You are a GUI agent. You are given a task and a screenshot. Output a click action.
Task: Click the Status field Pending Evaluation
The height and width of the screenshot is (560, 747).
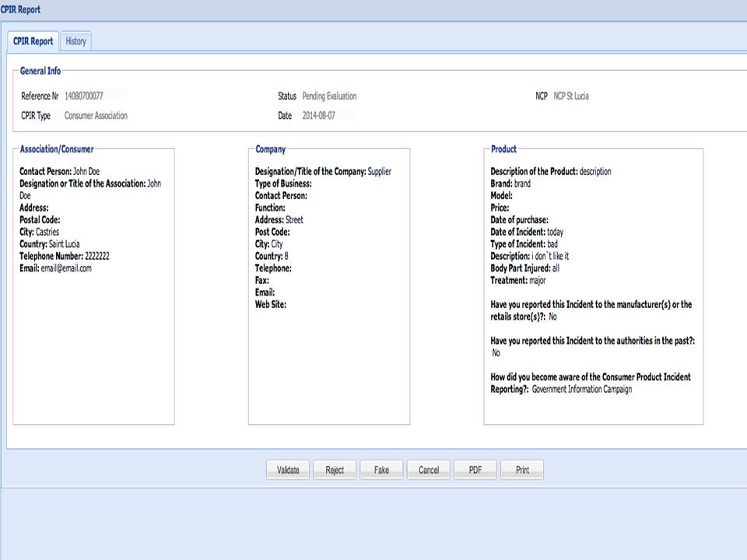pos(329,96)
